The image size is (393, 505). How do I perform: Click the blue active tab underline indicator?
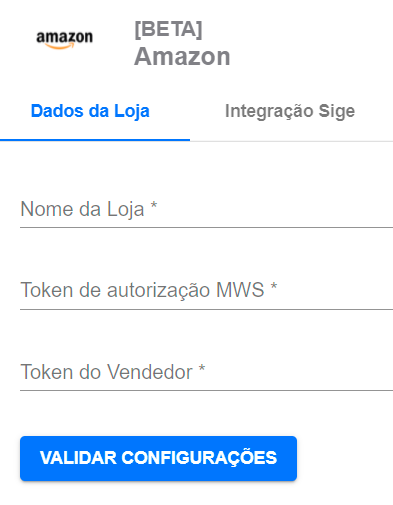tap(95, 140)
